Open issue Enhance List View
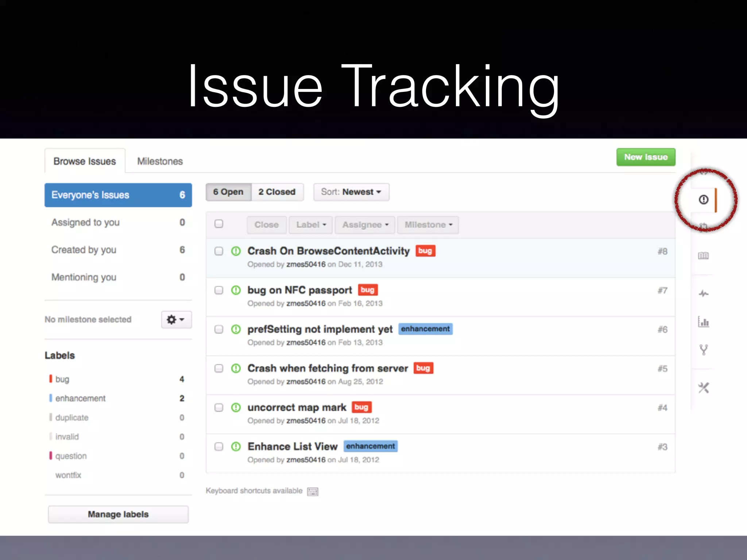This screenshot has height=560, width=747. click(x=293, y=446)
